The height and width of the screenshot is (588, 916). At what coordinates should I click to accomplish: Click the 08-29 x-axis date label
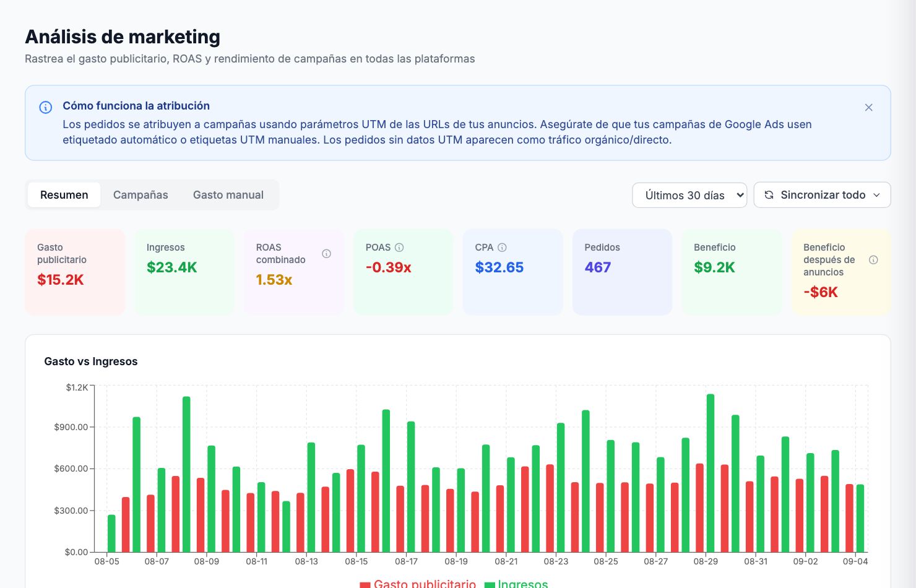point(706,561)
